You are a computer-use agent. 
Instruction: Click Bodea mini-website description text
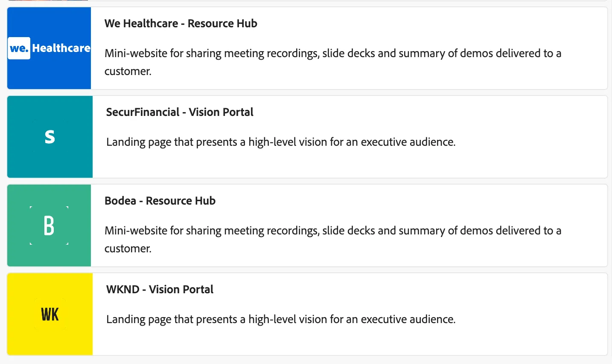333,240
